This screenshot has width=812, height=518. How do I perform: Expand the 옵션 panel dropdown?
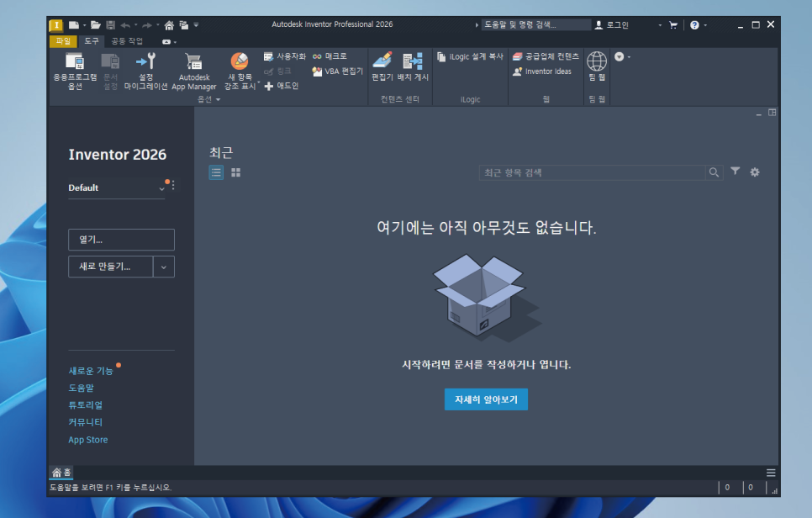pyautogui.click(x=208, y=99)
